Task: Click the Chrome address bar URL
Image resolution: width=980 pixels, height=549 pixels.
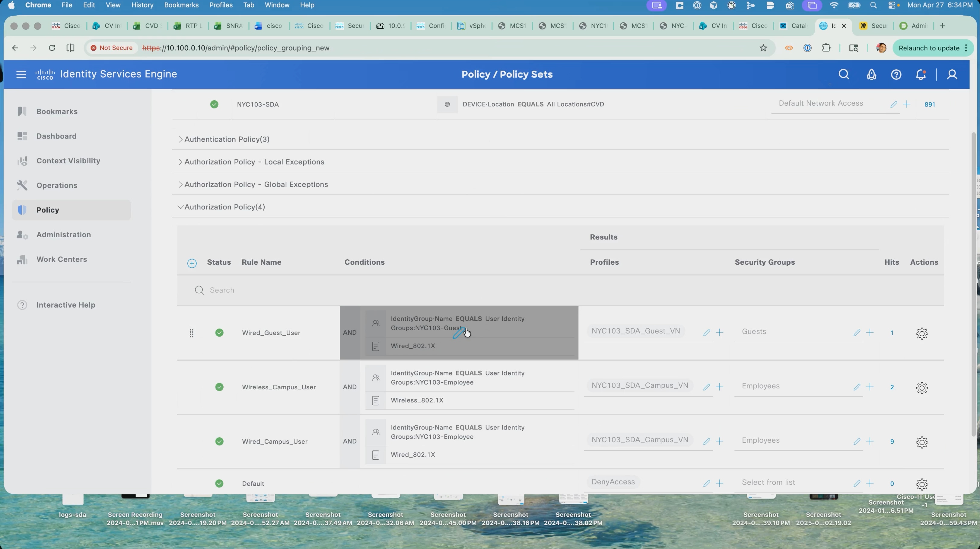Action: pos(236,48)
